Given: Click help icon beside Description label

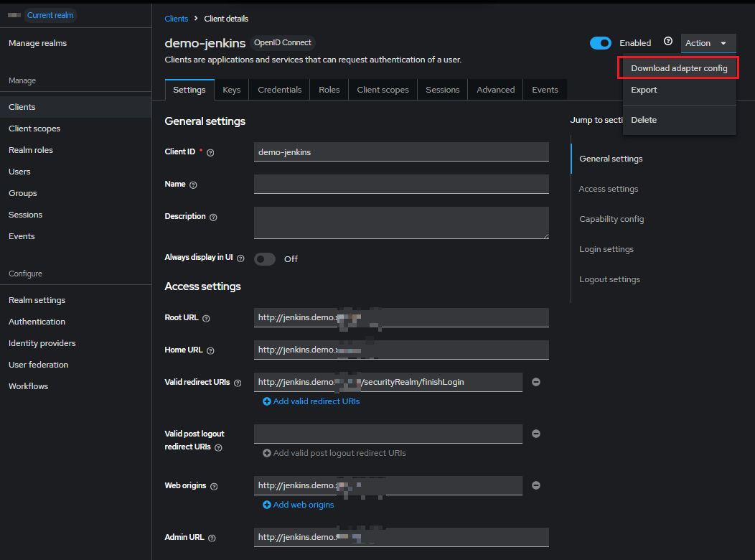Looking at the screenshot, I should (x=213, y=217).
